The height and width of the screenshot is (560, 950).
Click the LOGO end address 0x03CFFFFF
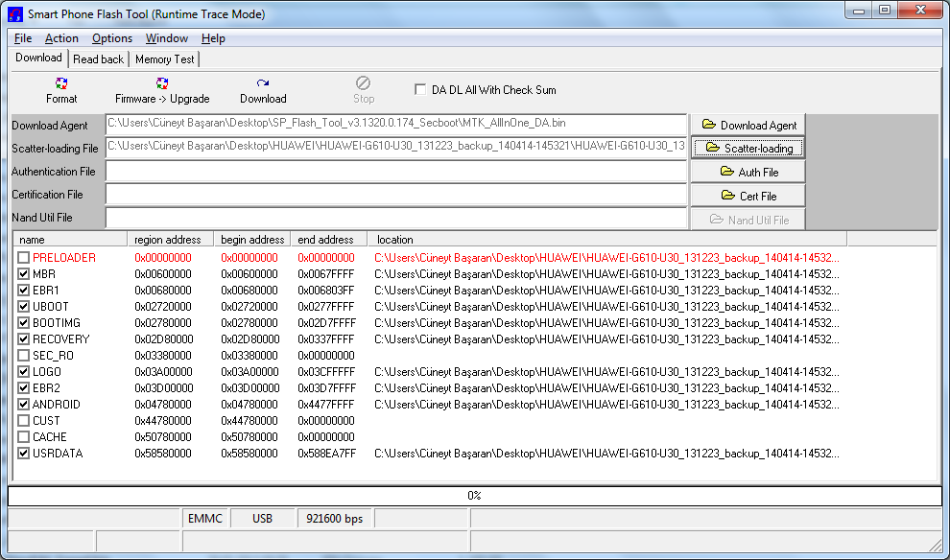[326, 372]
